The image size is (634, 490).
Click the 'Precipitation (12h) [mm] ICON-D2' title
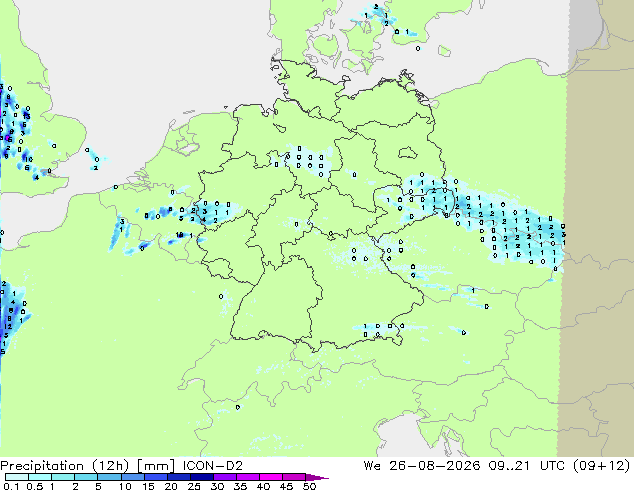coord(121,466)
